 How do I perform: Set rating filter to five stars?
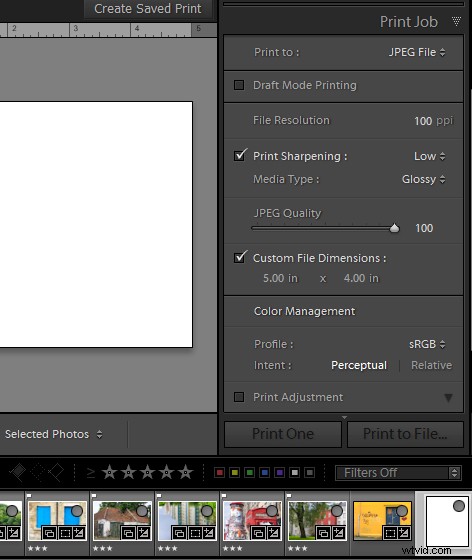185,472
